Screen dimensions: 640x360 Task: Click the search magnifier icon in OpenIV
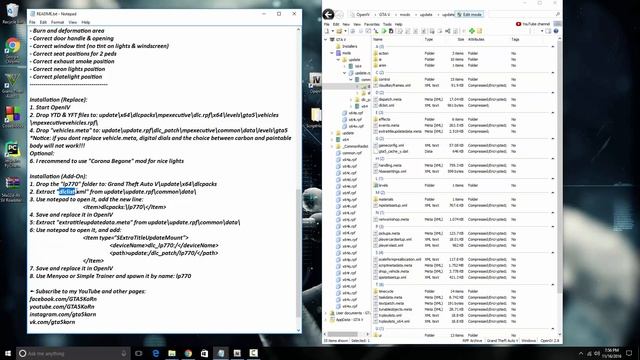tap(558, 14)
